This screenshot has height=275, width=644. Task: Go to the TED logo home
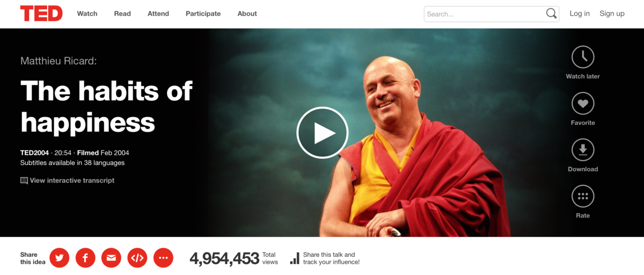pyautogui.click(x=41, y=13)
